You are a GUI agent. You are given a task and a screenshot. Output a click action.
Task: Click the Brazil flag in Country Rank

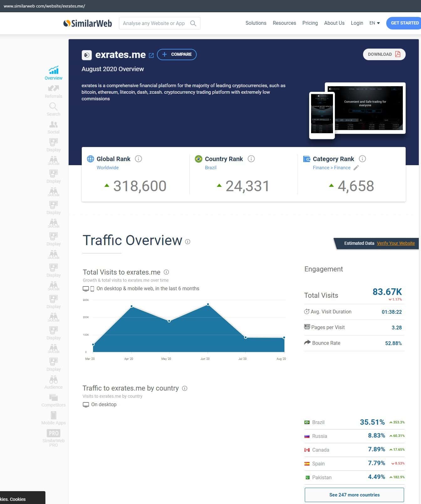pos(198,159)
